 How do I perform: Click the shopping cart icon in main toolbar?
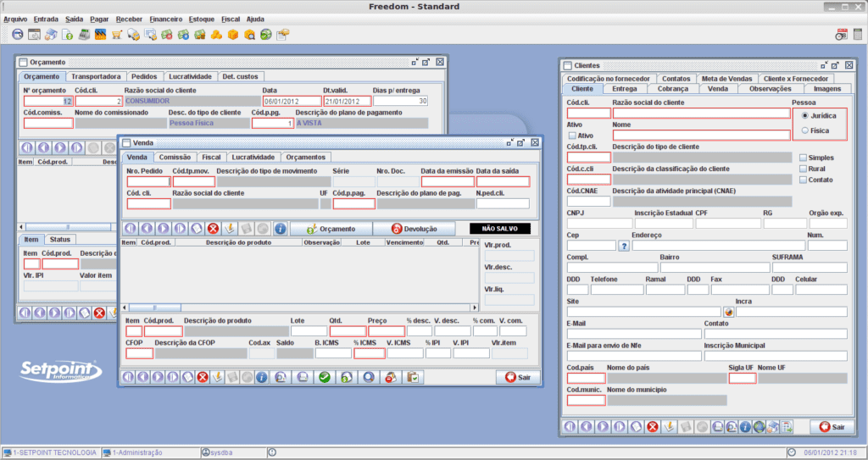(x=116, y=35)
